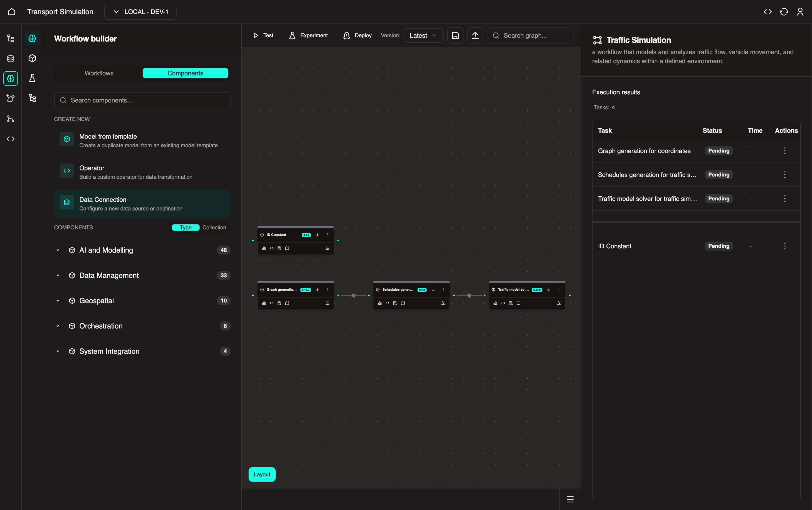Click the Experiment button
The height and width of the screenshot is (510, 812).
pos(308,35)
